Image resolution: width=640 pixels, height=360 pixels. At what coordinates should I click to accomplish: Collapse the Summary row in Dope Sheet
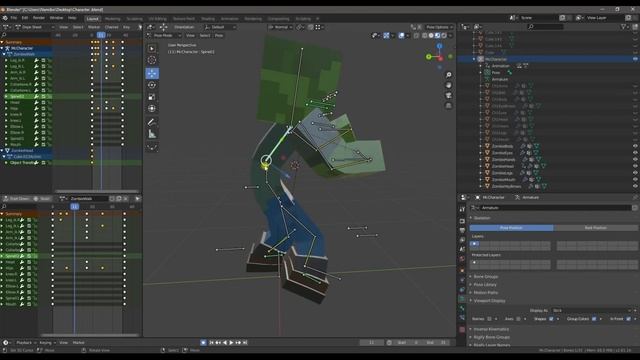tap(2, 42)
